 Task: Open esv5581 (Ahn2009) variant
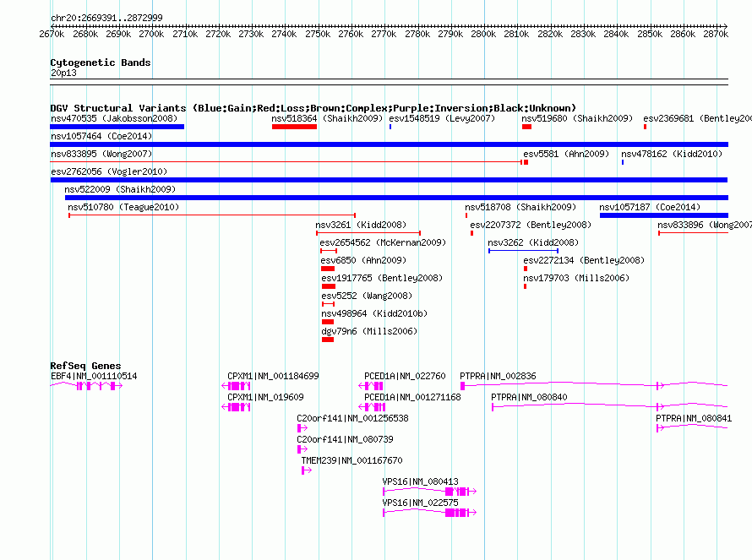click(566, 154)
